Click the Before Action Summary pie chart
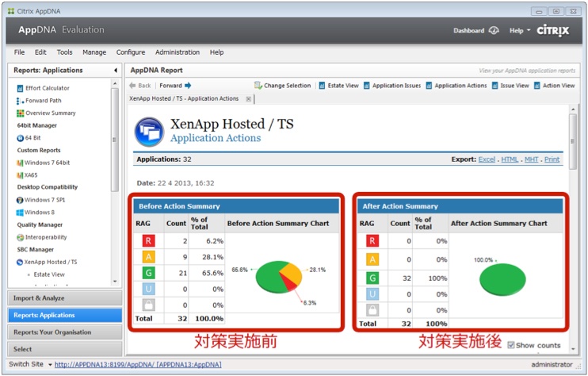Screen dimensions: 588x376 pos(279,277)
